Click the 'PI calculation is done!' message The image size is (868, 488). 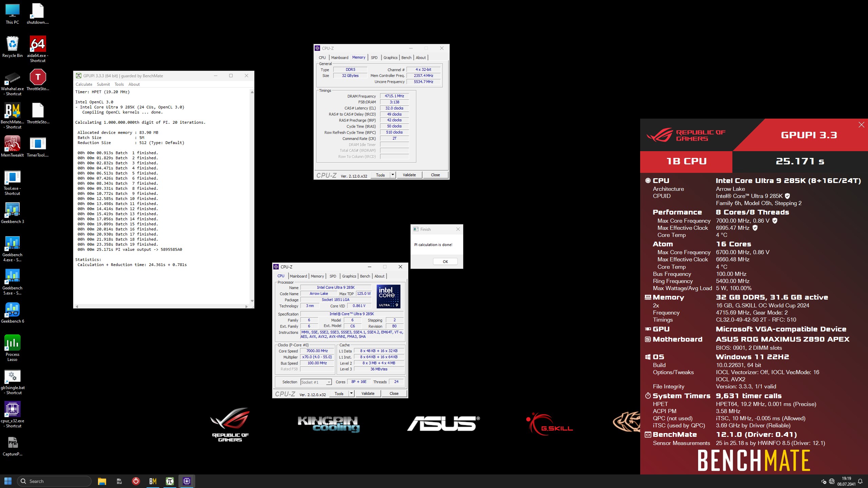[433, 245]
